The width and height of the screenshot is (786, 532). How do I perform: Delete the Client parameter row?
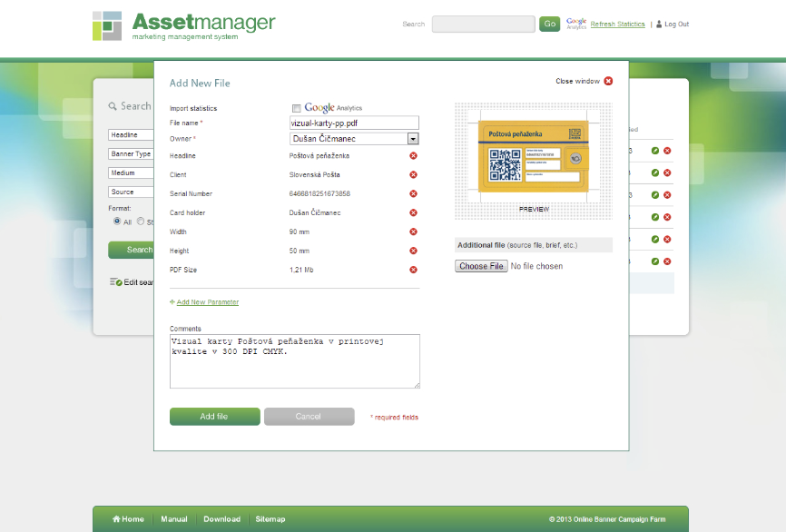click(x=414, y=174)
